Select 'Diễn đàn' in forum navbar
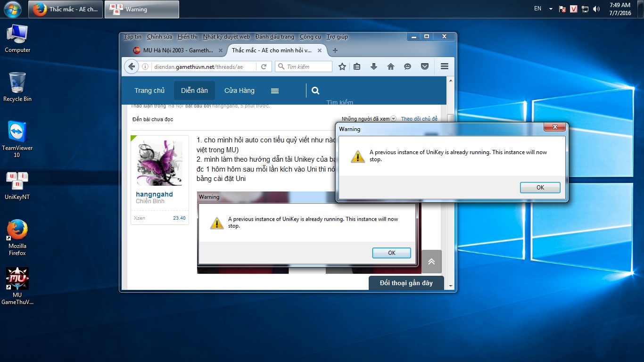The image size is (644, 362). click(x=194, y=90)
